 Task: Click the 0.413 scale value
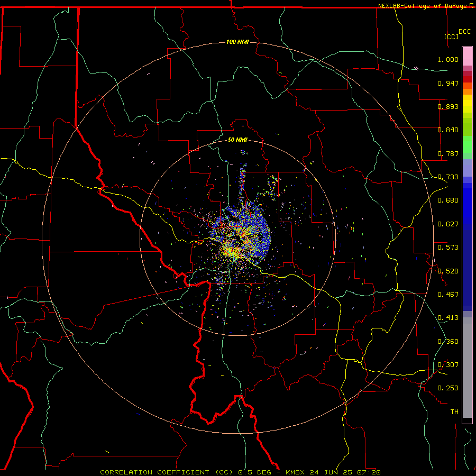pos(448,318)
